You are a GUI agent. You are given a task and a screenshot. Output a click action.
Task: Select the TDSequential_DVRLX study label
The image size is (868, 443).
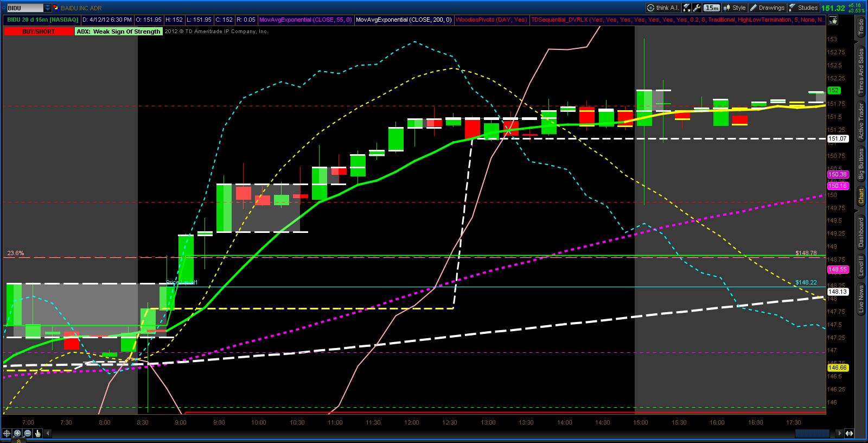pyautogui.click(x=678, y=20)
